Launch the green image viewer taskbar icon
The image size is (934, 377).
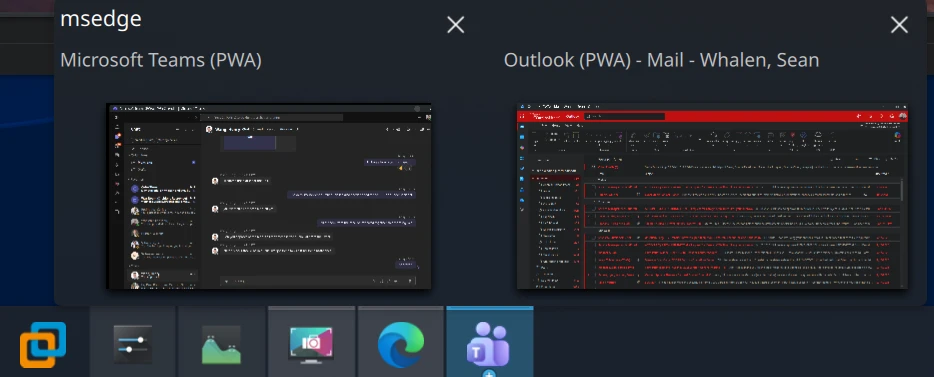coord(222,345)
